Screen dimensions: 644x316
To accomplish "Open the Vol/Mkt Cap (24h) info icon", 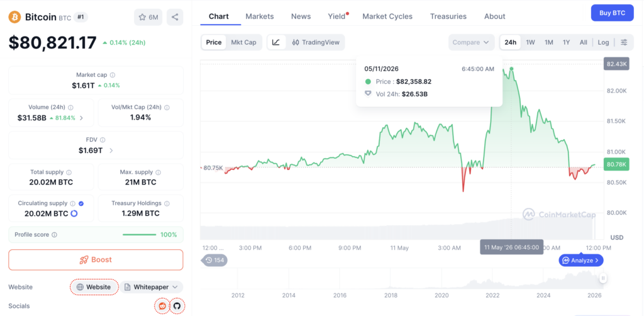I will tap(167, 107).
